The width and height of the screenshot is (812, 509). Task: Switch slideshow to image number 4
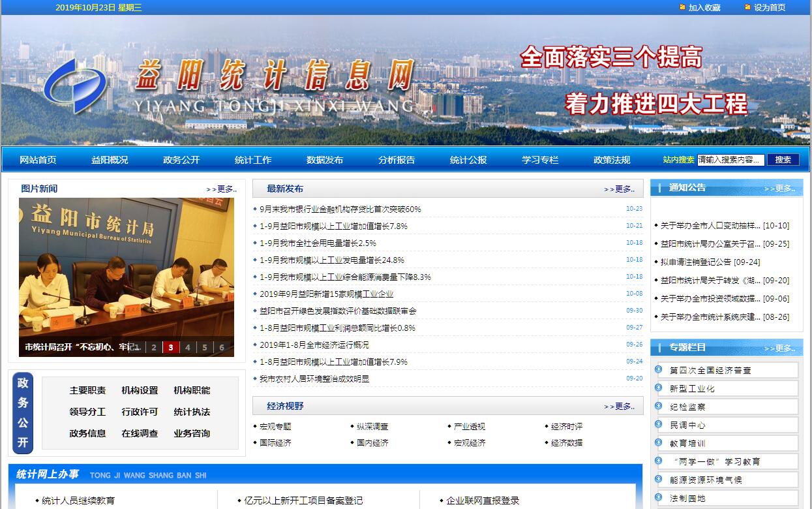point(188,347)
